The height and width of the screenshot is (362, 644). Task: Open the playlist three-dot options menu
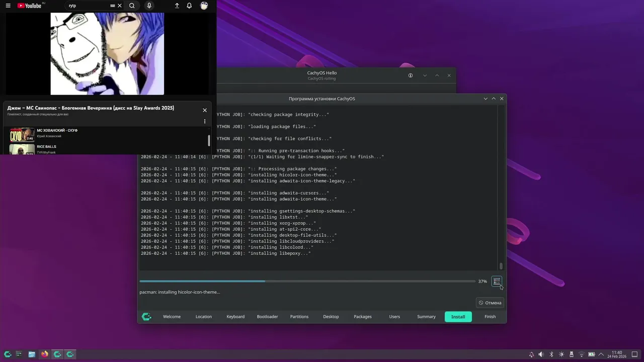click(205, 121)
